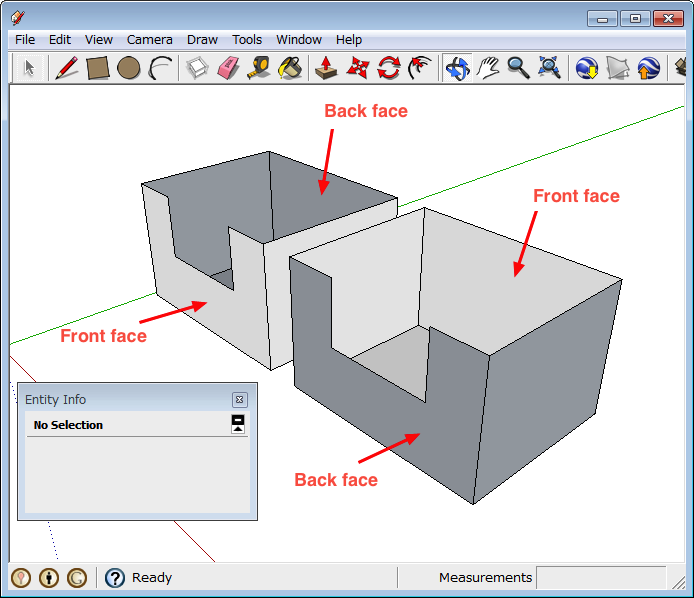
Task: Select the Move tool
Action: tap(358, 68)
